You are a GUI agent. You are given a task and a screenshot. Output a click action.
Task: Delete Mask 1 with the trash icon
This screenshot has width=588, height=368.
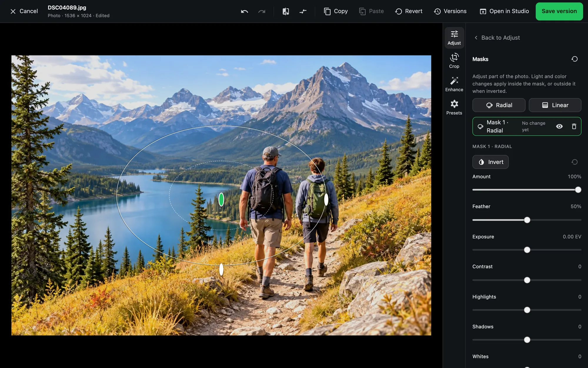[x=574, y=126]
